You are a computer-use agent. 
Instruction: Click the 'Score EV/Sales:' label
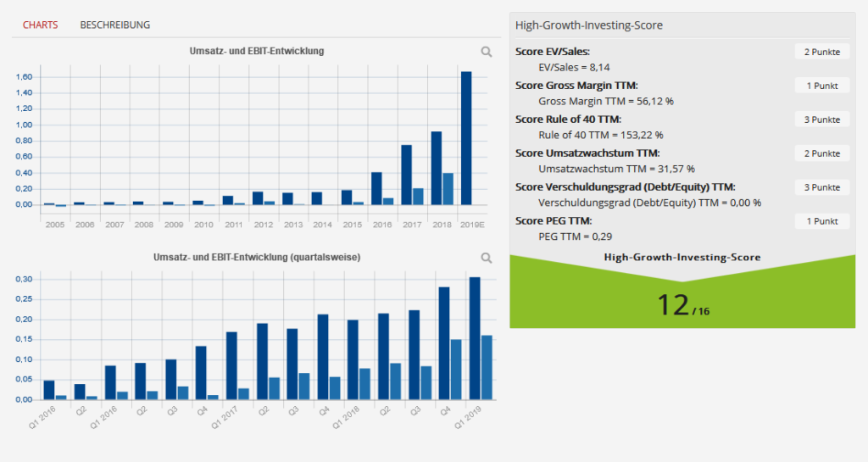point(553,52)
